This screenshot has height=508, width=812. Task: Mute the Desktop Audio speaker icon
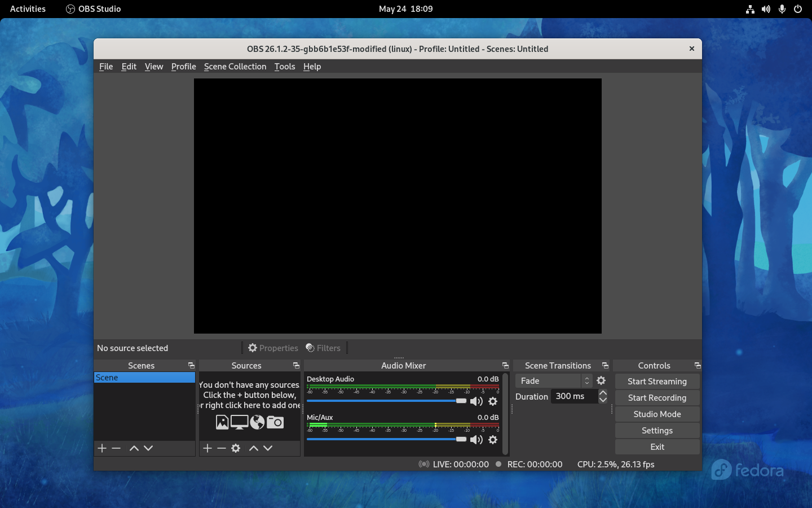click(476, 401)
